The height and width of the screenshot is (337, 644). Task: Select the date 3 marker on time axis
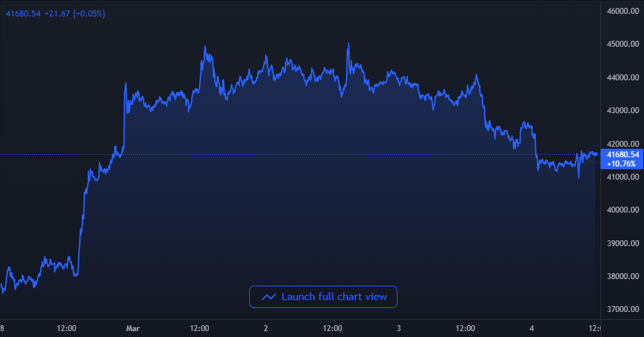tap(399, 328)
